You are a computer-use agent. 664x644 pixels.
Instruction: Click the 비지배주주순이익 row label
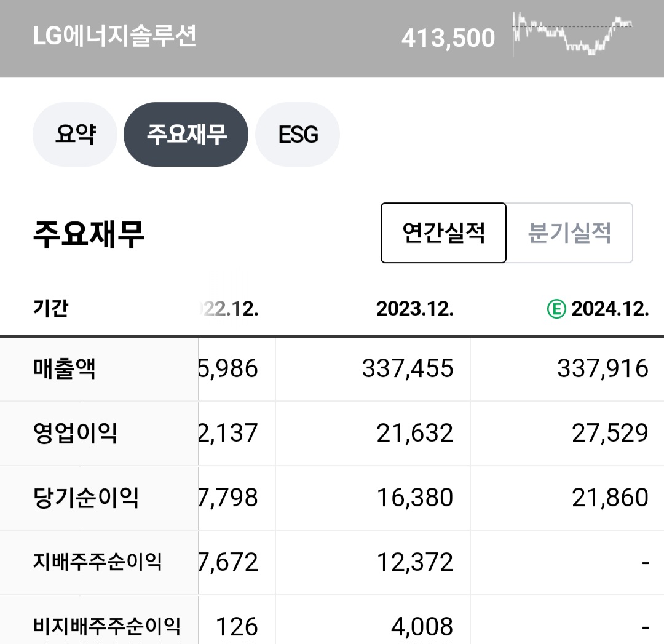[107, 626]
